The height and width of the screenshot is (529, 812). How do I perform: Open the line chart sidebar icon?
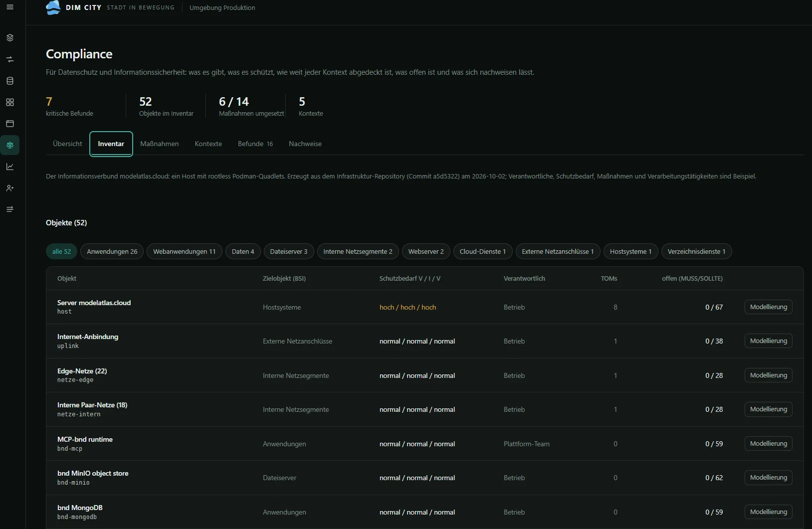9,167
